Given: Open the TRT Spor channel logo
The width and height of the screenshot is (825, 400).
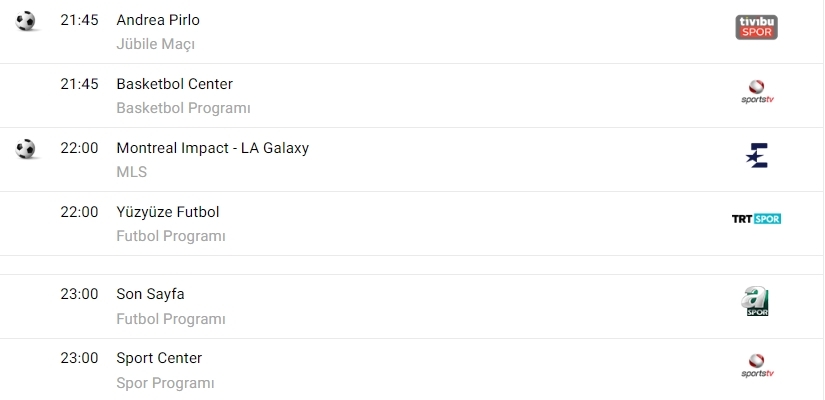Looking at the screenshot, I should [x=756, y=219].
